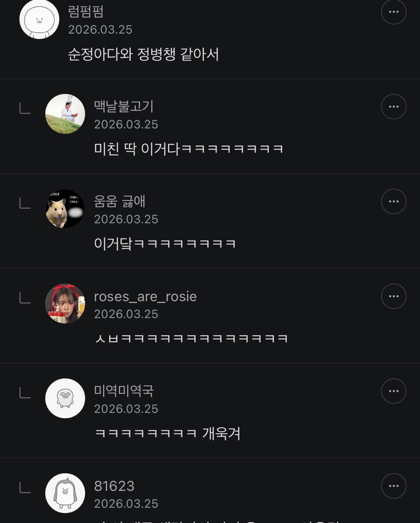Select the comment text 순정아다와 정병챙 같아서
Image resolution: width=420 pixels, height=523 pixels.
[x=143, y=55]
